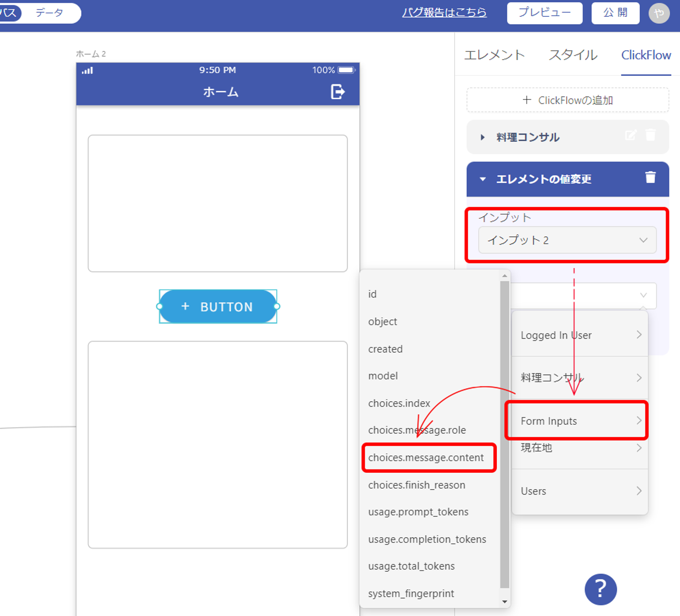This screenshot has width=680, height=616.
Task: Expand the 現在地 submenu
Action: (x=580, y=448)
